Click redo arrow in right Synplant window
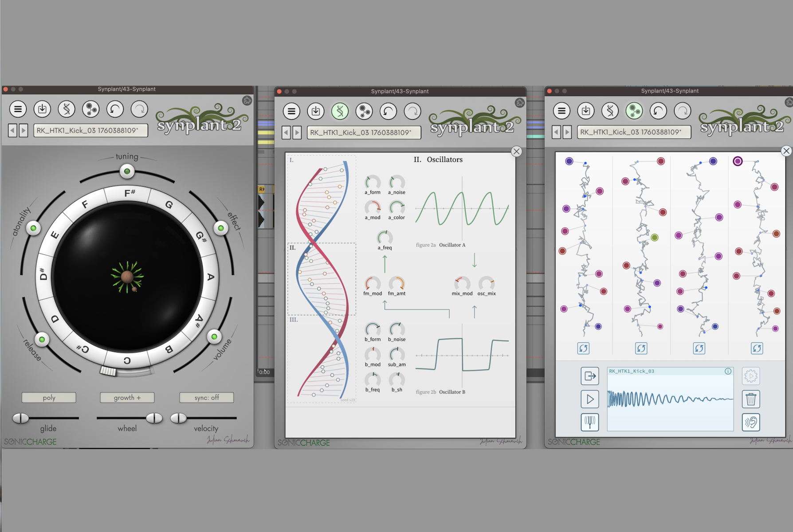The width and height of the screenshot is (793, 532). tap(683, 111)
